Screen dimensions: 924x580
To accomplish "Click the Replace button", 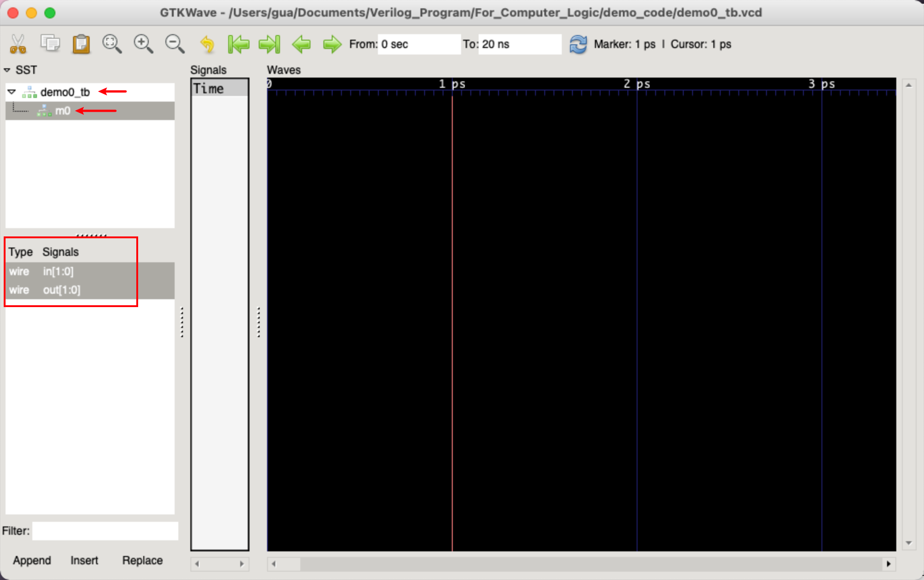I will pyautogui.click(x=142, y=560).
